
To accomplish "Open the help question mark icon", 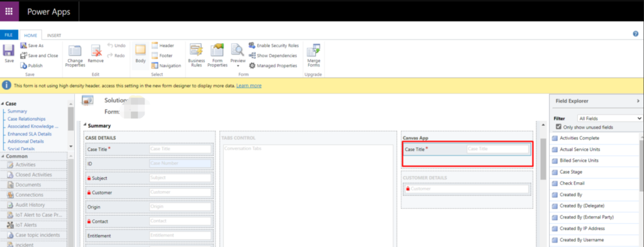I will point(635,34).
